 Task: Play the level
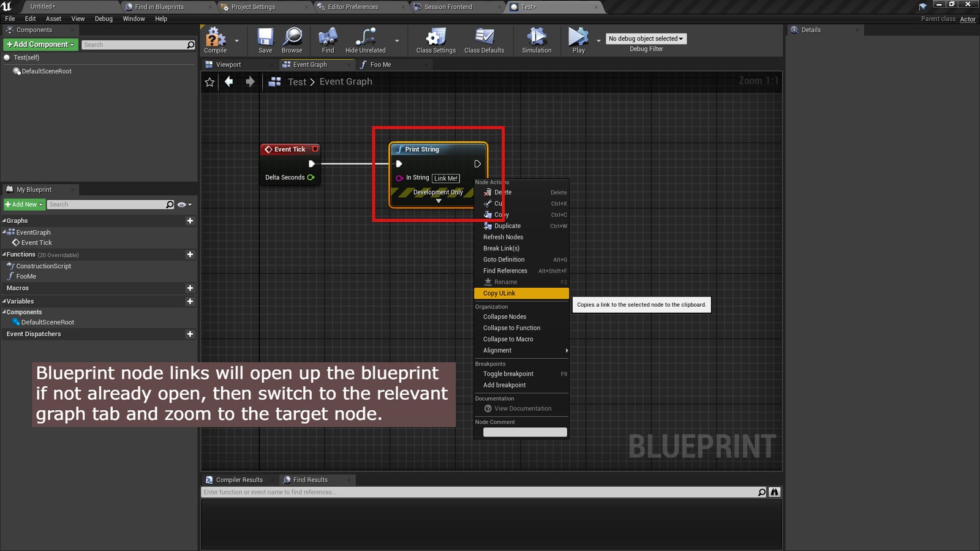coord(578,40)
